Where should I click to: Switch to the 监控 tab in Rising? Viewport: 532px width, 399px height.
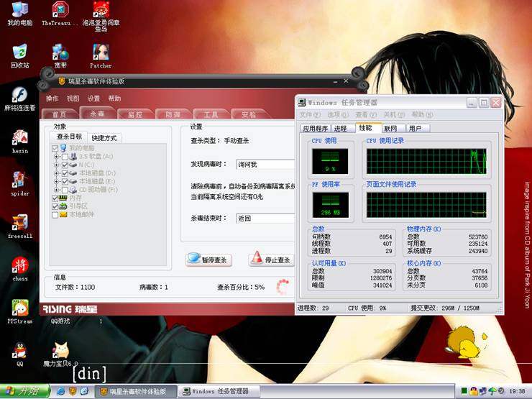[x=135, y=114]
